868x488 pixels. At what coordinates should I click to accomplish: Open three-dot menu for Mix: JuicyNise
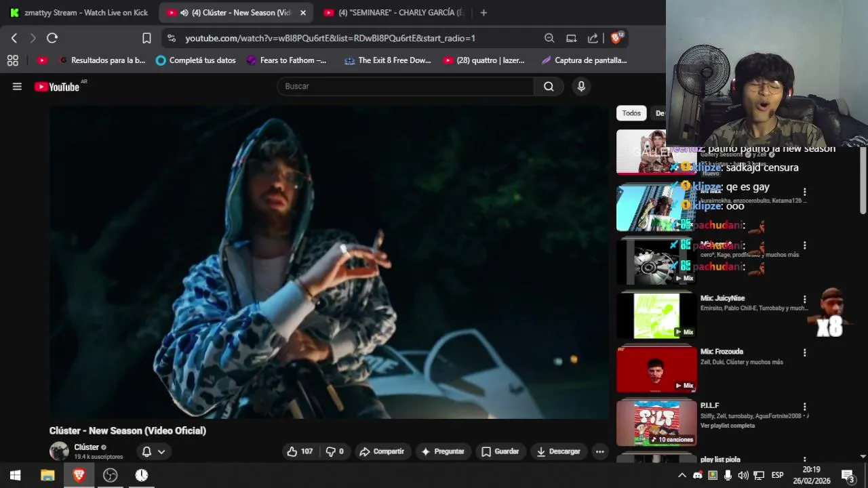click(805, 299)
